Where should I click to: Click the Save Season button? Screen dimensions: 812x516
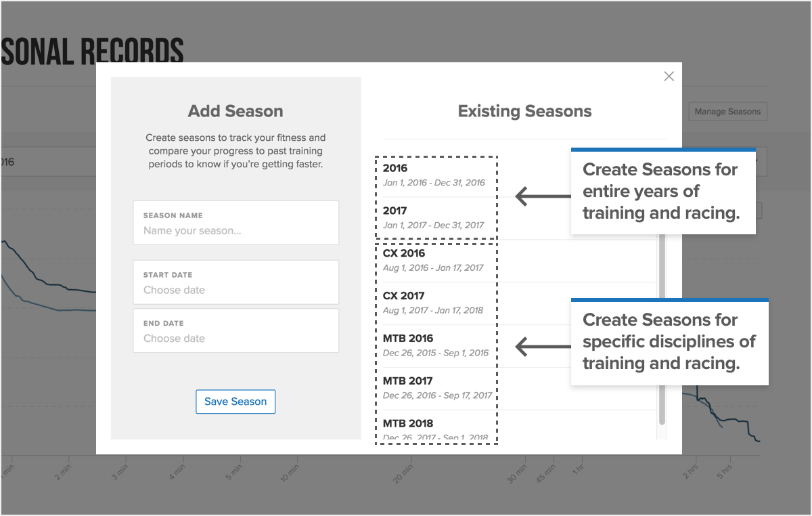click(235, 402)
